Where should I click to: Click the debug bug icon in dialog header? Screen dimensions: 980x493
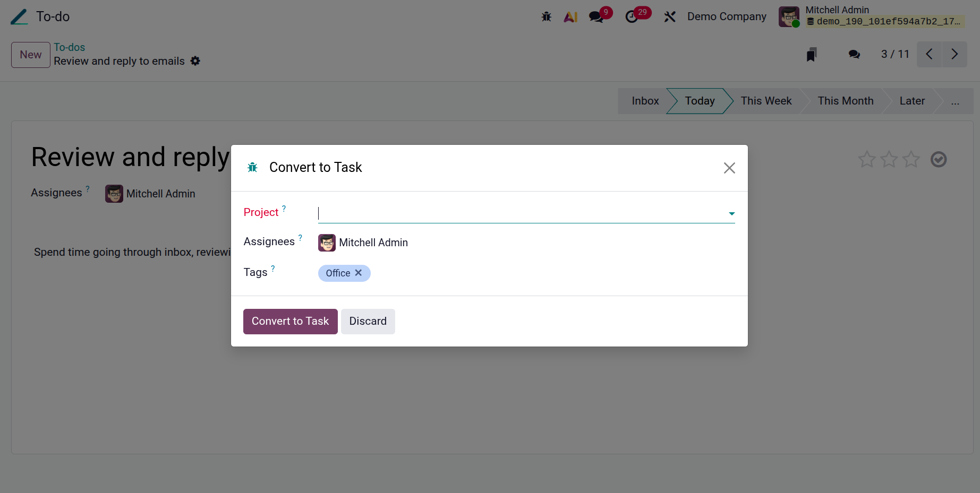click(x=252, y=168)
